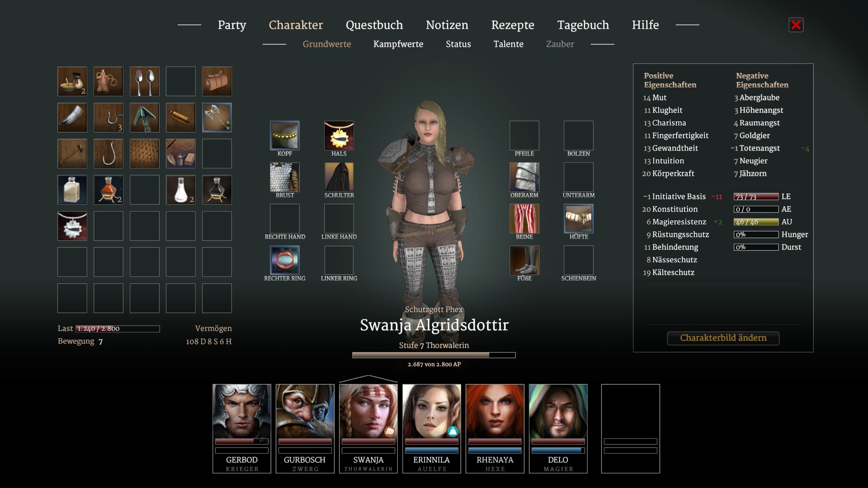Image resolution: width=868 pixels, height=488 pixels.
Task: Switch to Status sub-tab
Action: [x=458, y=44]
